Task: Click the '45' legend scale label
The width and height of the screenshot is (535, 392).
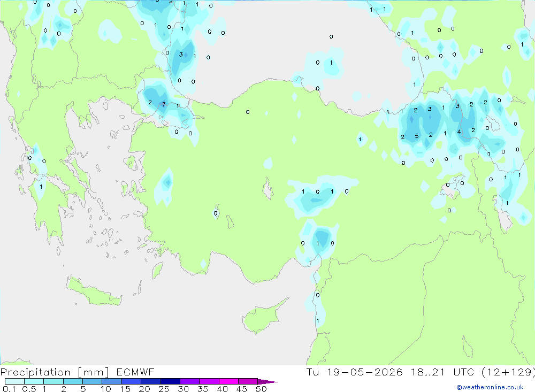Action: 242,389
